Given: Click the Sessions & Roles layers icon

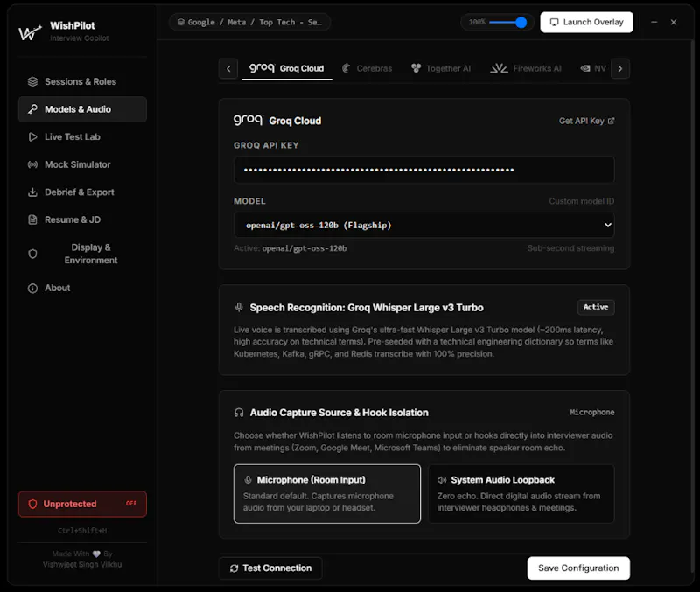Looking at the screenshot, I should [x=32, y=81].
